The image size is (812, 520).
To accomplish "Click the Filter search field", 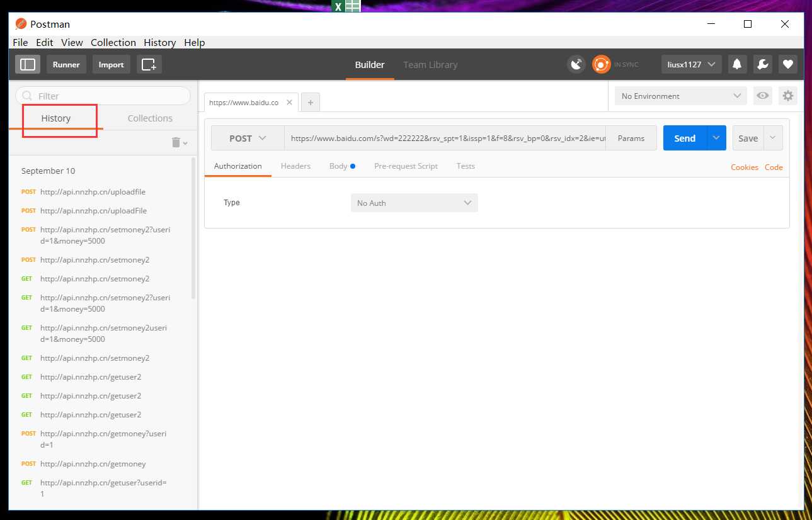I will coord(103,96).
